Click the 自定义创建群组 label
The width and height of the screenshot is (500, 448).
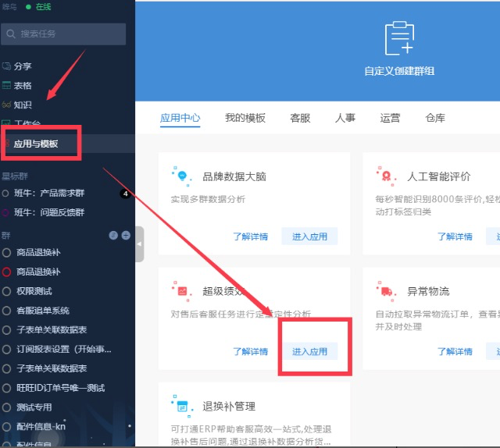pos(399,71)
